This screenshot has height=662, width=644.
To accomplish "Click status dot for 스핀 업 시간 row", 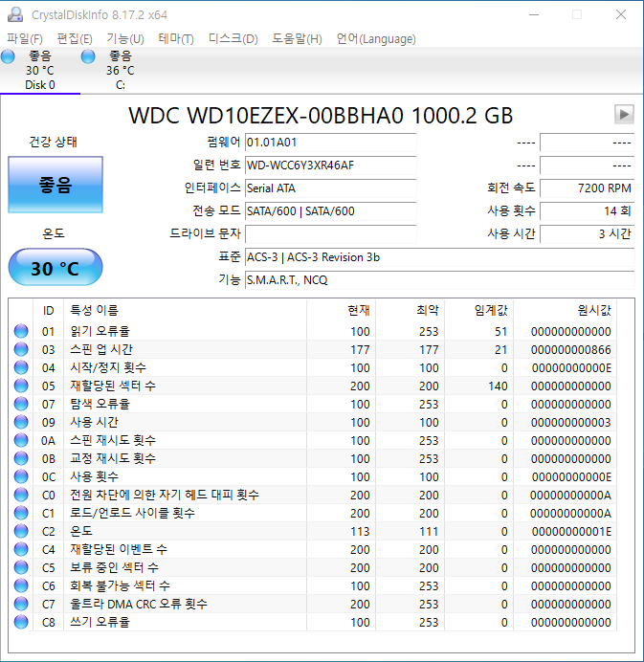I will click(21, 349).
